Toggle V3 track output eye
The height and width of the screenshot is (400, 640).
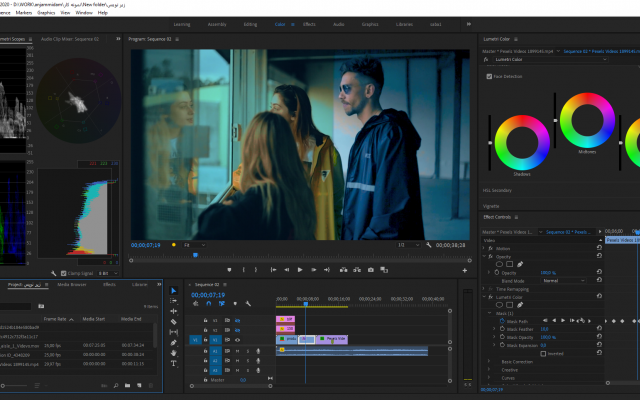pos(237,320)
